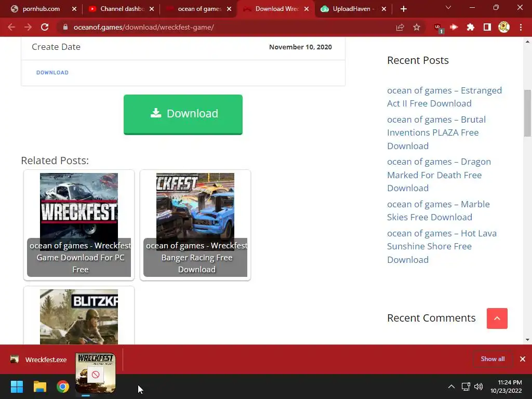Screen dimensions: 532x399
Task: Open the Extensions puzzle piece menu
Action: click(x=471, y=27)
